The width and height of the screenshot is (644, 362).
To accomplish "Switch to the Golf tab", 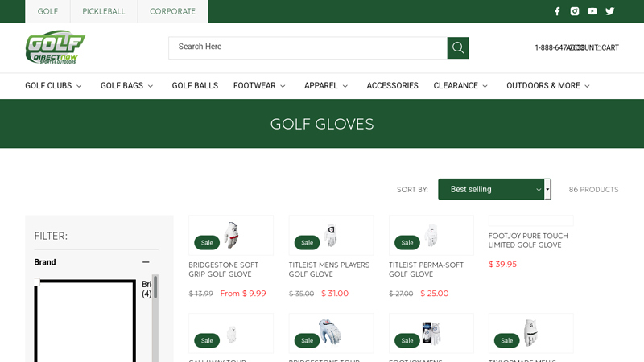I will tap(47, 11).
